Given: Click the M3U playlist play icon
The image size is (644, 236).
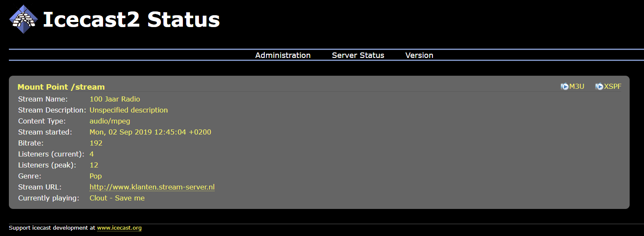Looking at the screenshot, I should click(x=565, y=86).
